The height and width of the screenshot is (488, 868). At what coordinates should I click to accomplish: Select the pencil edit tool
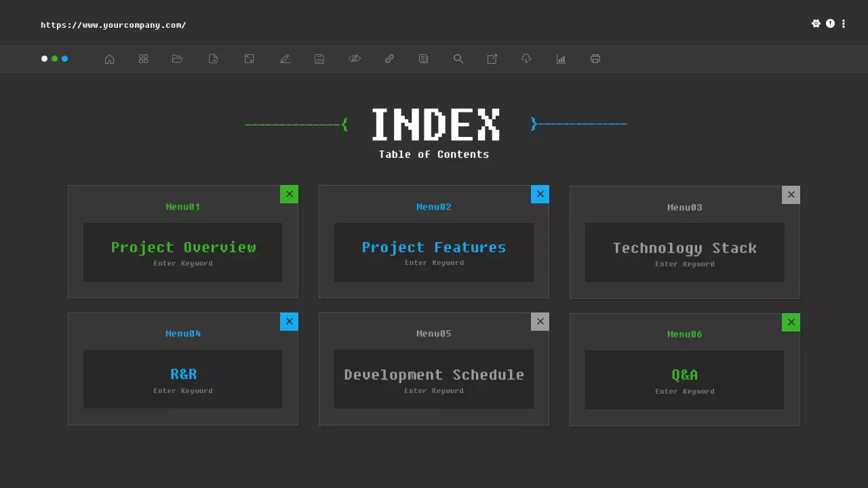click(x=285, y=59)
